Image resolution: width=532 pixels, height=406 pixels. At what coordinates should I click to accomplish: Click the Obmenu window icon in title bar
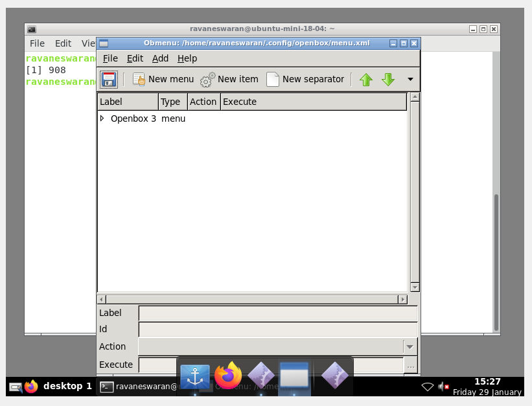pos(104,43)
